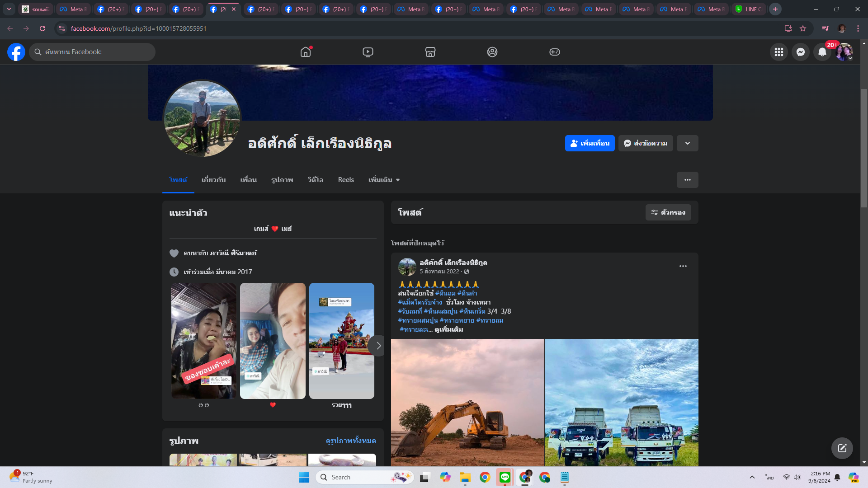Switch to the รูปภาพ tab
Image resolution: width=868 pixels, height=488 pixels.
tap(282, 180)
